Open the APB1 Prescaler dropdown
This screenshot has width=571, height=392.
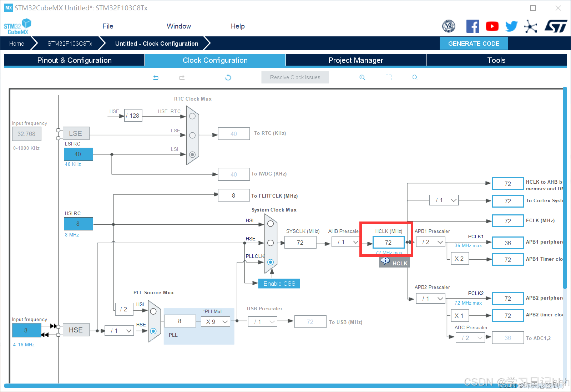click(x=431, y=242)
